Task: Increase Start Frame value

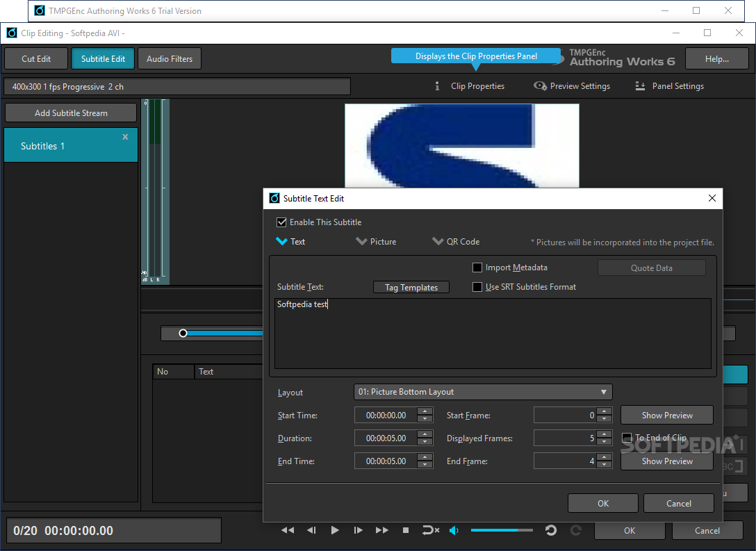Action: 604,411
